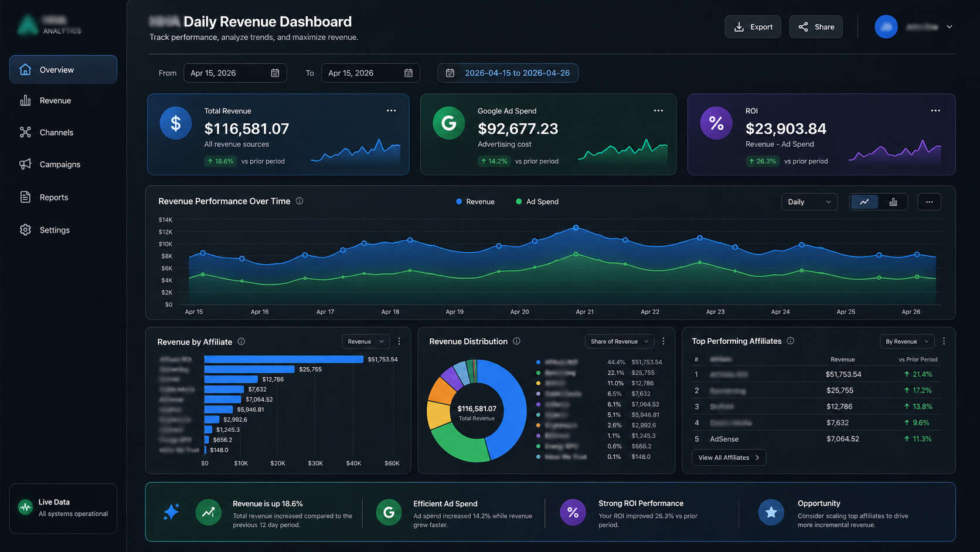Image resolution: width=980 pixels, height=552 pixels.
Task: Click the 13.8% change in the affiliates table
Action: (x=918, y=407)
